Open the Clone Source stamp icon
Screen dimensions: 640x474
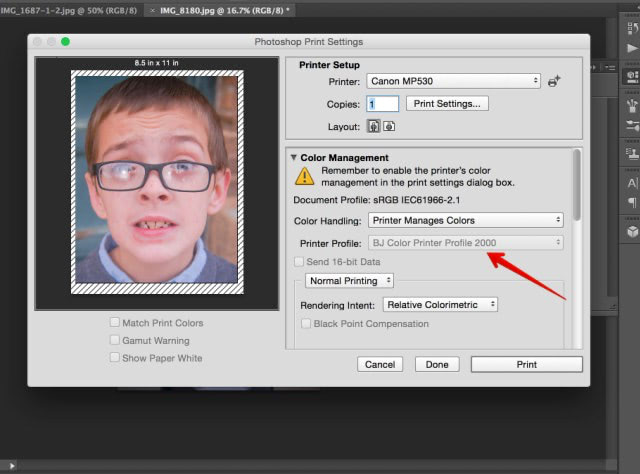[632, 154]
